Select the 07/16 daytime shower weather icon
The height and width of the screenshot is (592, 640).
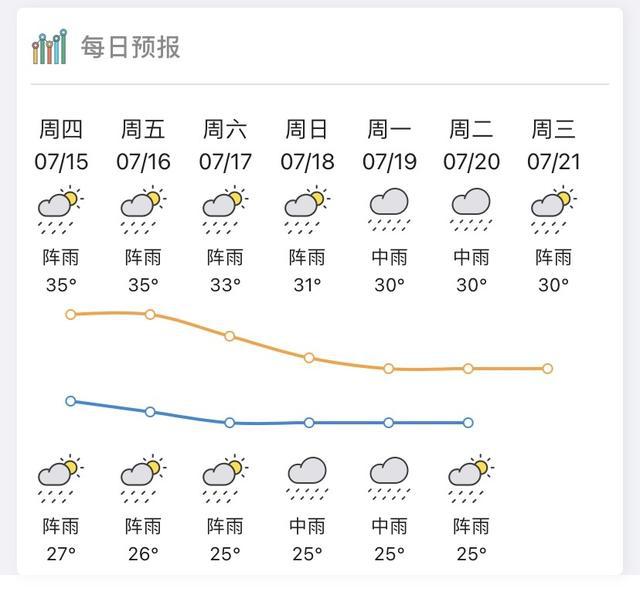[x=143, y=210]
